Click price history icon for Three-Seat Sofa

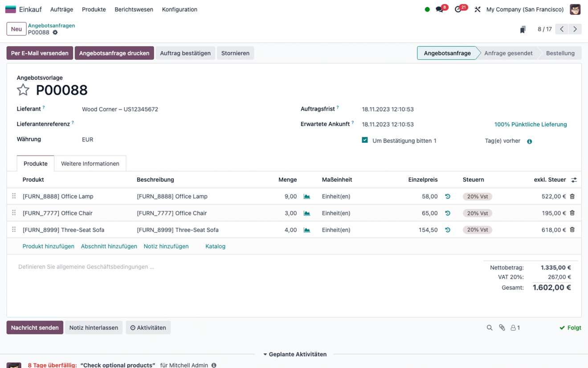[x=448, y=230]
